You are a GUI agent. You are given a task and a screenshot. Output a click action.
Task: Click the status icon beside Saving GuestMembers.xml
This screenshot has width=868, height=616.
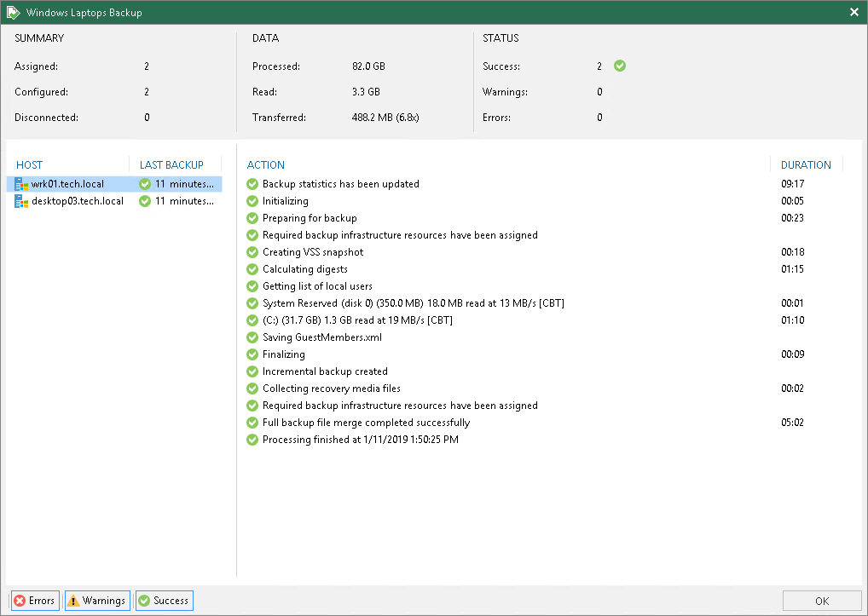pos(252,337)
